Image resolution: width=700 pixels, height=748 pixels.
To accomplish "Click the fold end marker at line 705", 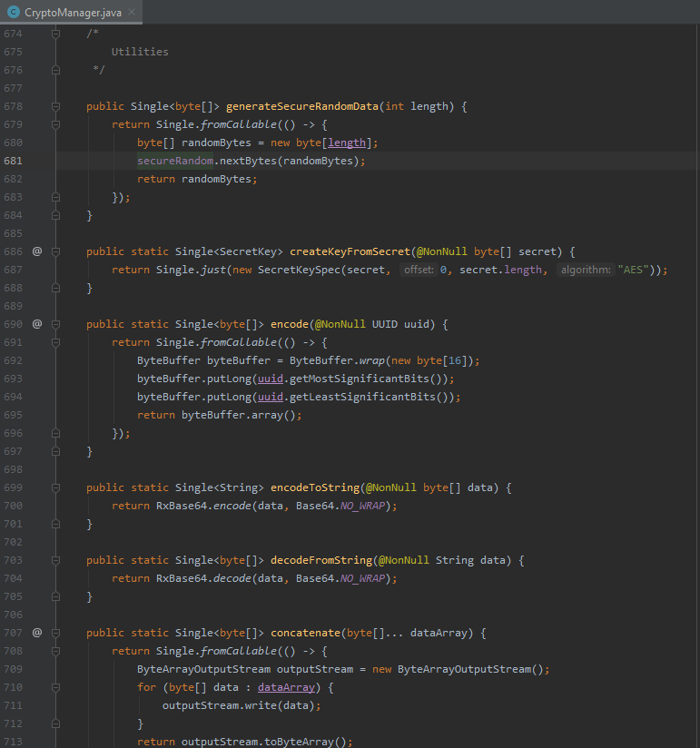I will tap(55, 596).
